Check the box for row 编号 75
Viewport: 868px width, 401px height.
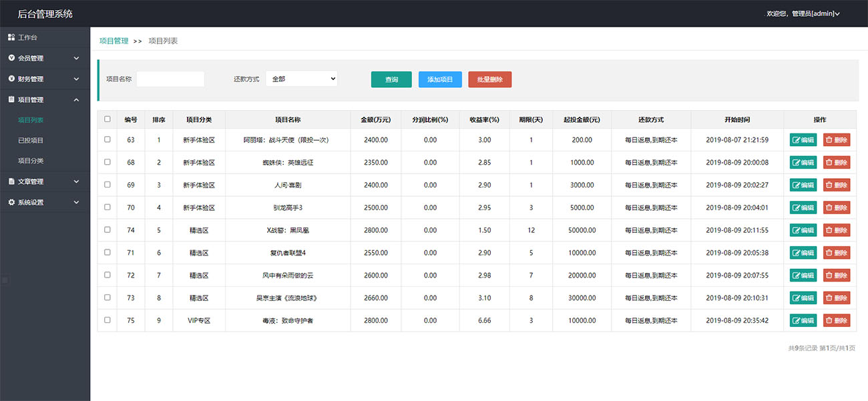click(107, 320)
